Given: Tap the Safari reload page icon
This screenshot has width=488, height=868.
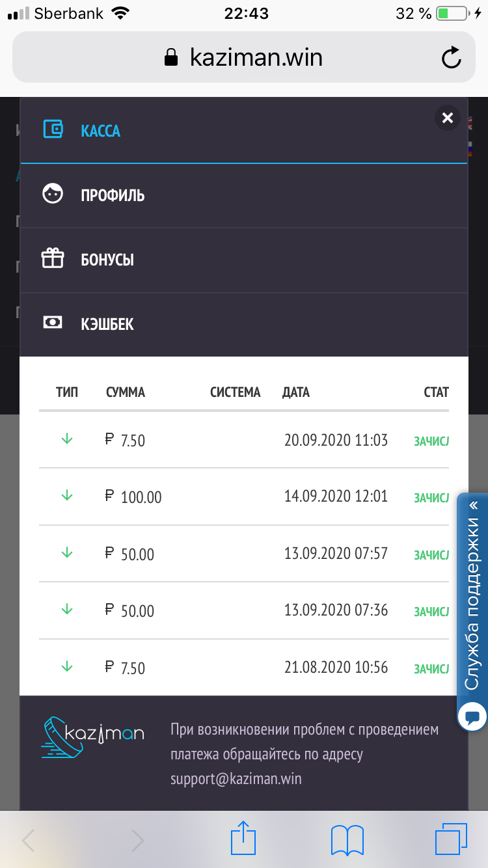Looking at the screenshot, I should click(x=451, y=58).
